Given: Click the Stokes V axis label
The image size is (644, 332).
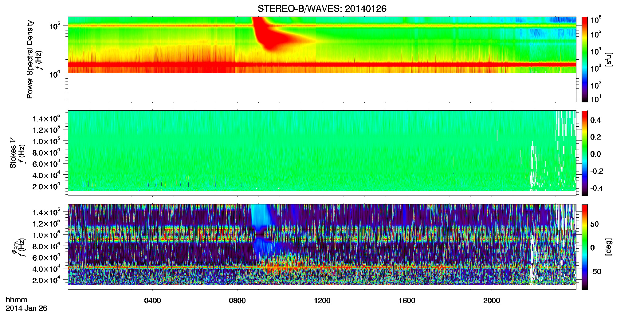Looking at the screenshot, I should (13, 153).
